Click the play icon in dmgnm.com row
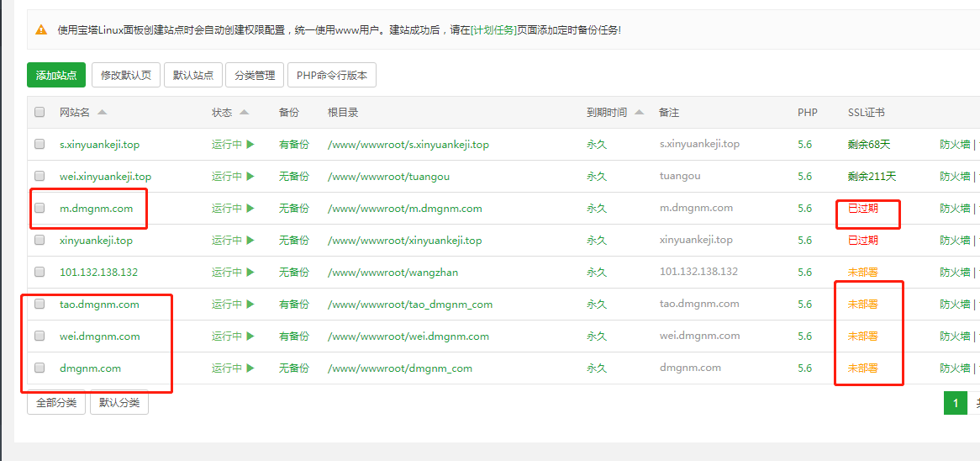The height and width of the screenshot is (461, 980). (250, 368)
